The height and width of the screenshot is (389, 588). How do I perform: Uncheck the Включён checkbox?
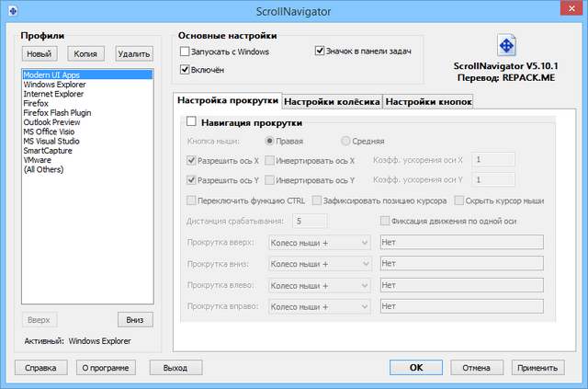(x=186, y=69)
